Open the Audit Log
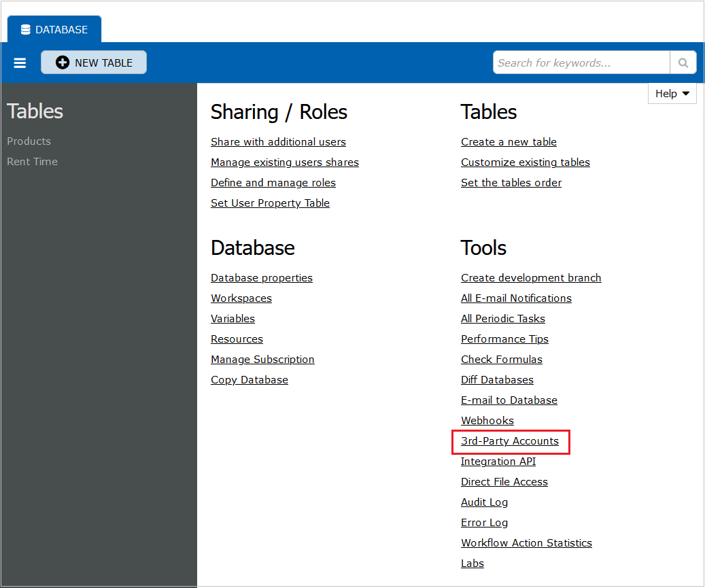Viewport: 705px width, 588px height. [484, 502]
